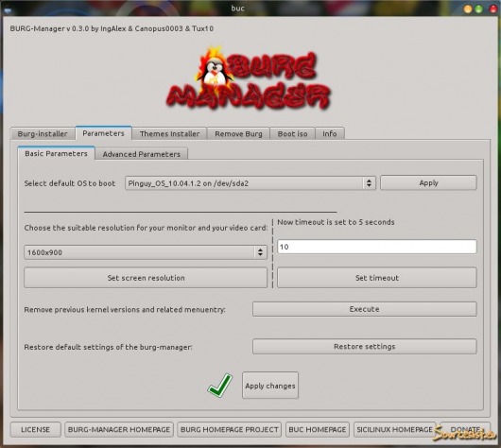Image resolution: width=501 pixels, height=448 pixels.
Task: Click the Restore settings button
Action: 365,346
